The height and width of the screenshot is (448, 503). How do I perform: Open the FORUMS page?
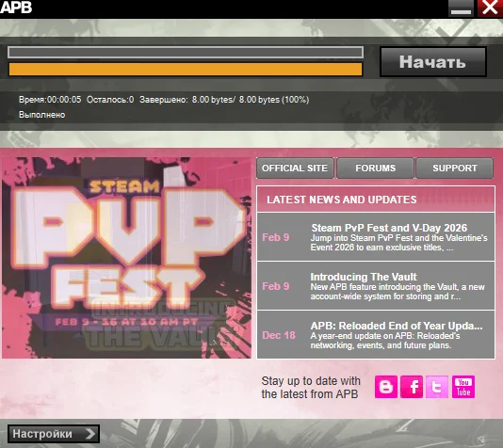click(375, 168)
